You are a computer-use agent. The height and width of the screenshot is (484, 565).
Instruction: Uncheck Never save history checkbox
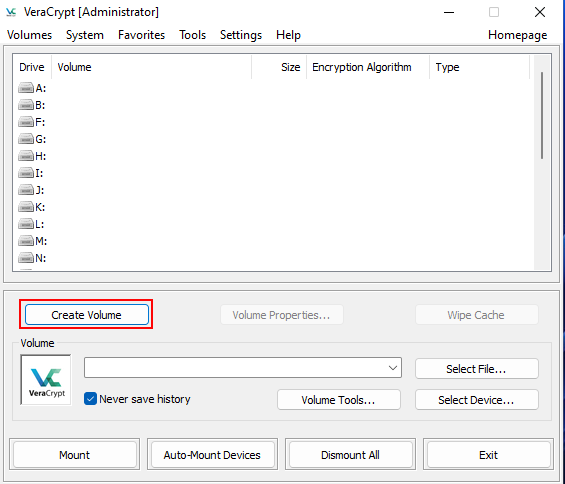90,399
